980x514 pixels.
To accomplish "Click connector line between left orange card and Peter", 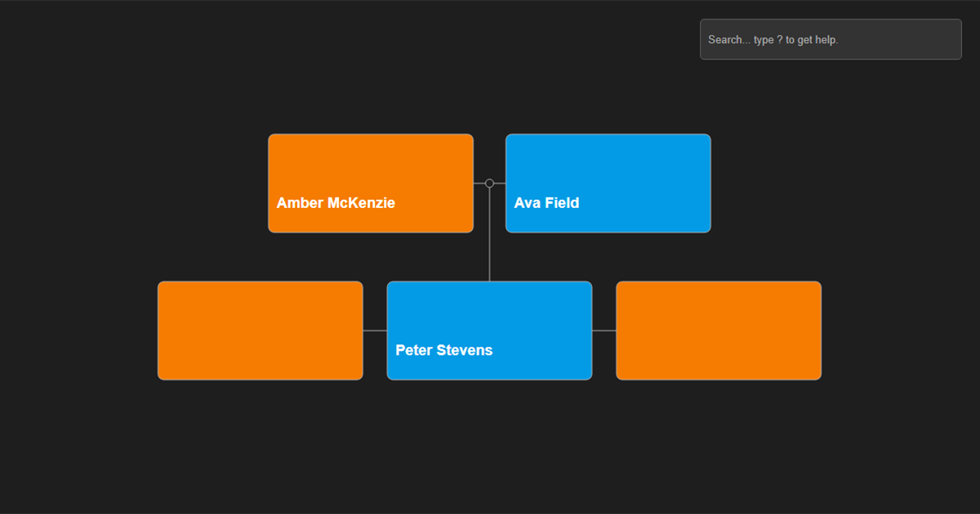I will tap(375, 330).
